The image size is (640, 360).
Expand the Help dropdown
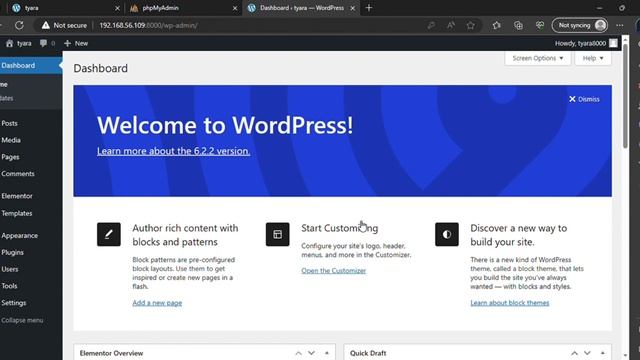593,58
